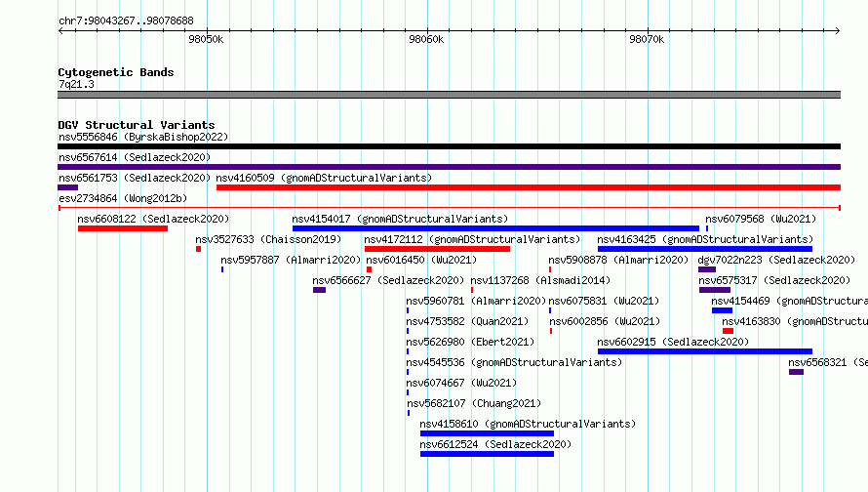868x492 pixels.
Task: Open variant nsv1137268 (Alsmadi2014) label
Action: tap(540, 280)
